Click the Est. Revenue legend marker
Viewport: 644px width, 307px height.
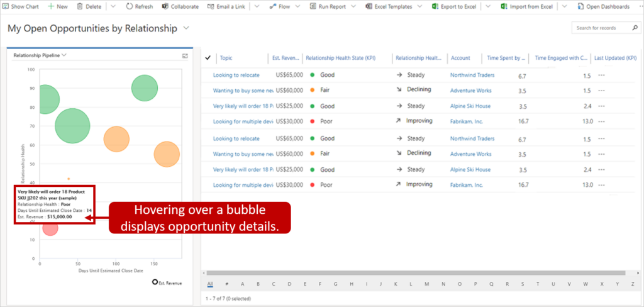tap(155, 282)
